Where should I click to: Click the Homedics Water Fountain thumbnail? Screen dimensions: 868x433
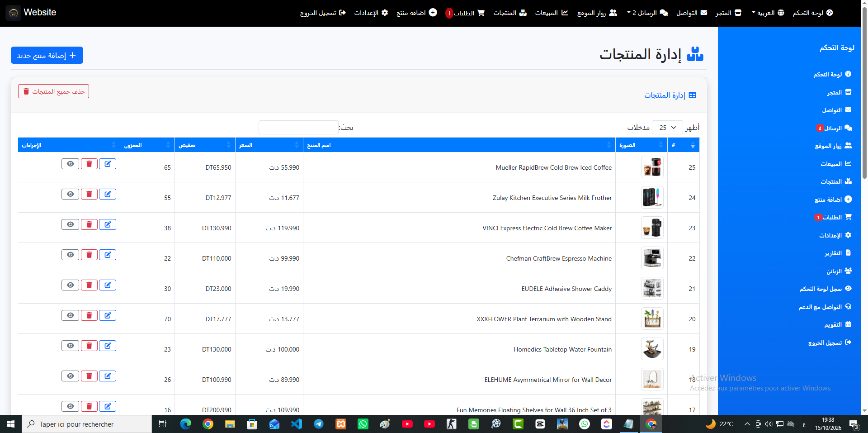(x=652, y=349)
